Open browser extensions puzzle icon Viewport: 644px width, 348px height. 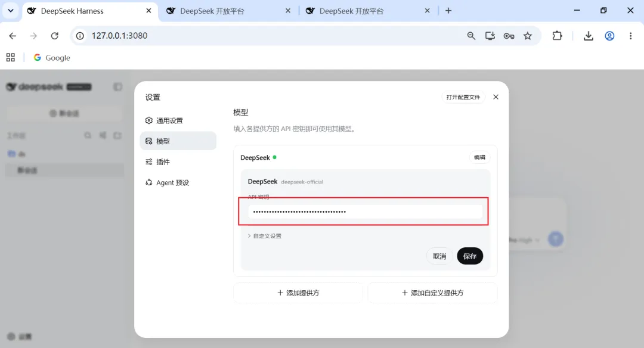557,36
